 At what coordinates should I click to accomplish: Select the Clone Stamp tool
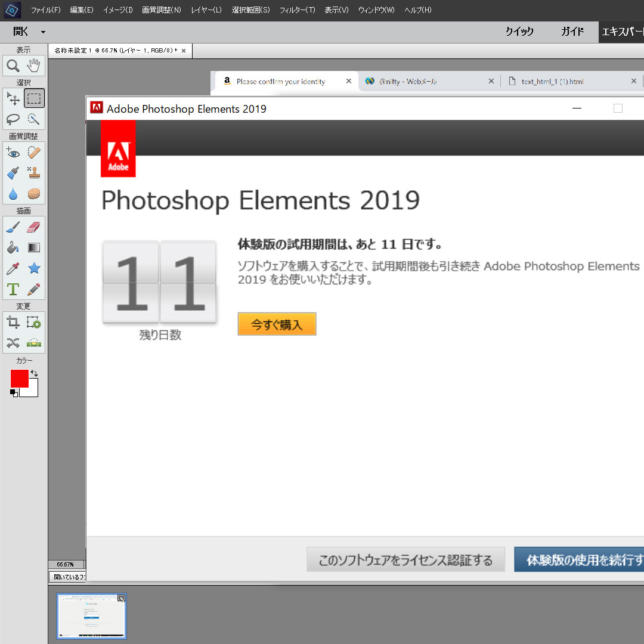pyautogui.click(x=33, y=173)
